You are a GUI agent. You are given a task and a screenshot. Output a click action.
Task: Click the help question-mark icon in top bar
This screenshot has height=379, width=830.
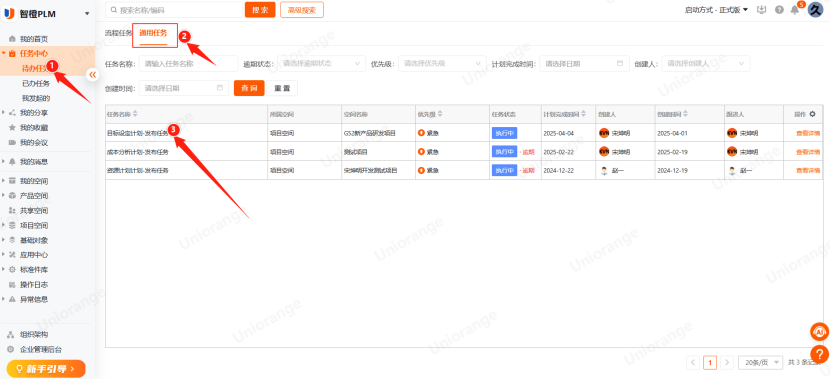(779, 10)
